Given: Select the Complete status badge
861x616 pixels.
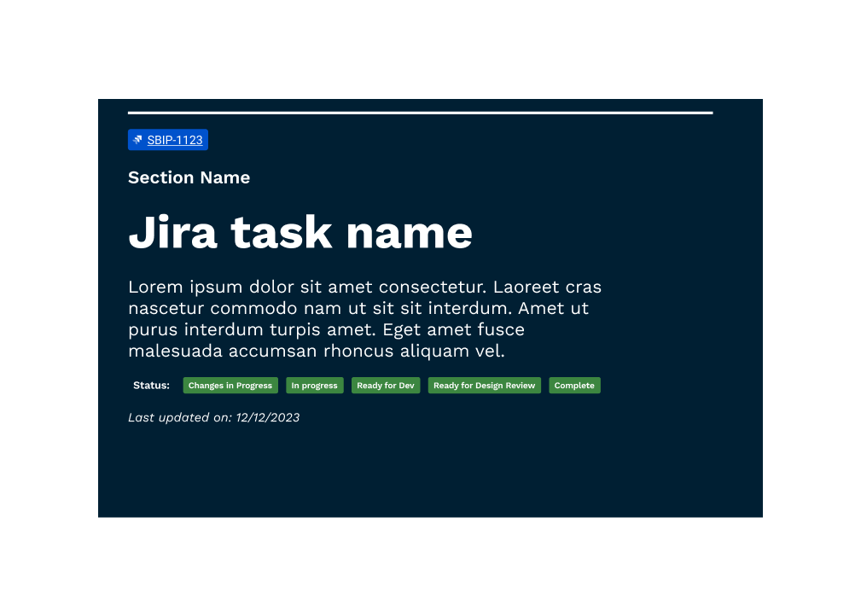Looking at the screenshot, I should 574,386.
